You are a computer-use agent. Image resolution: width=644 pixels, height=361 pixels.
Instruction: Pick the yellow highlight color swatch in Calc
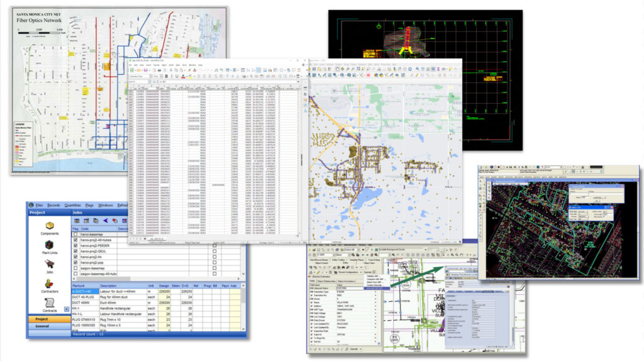[190, 76]
